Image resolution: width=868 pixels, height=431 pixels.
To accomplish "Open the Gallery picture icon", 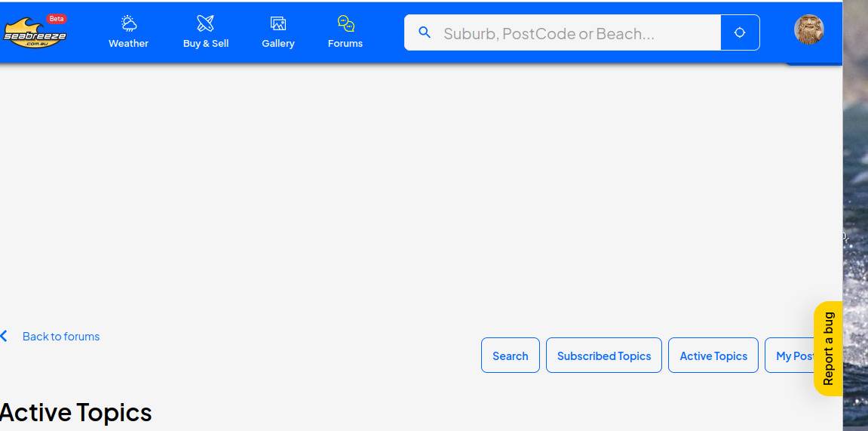I will [x=278, y=23].
